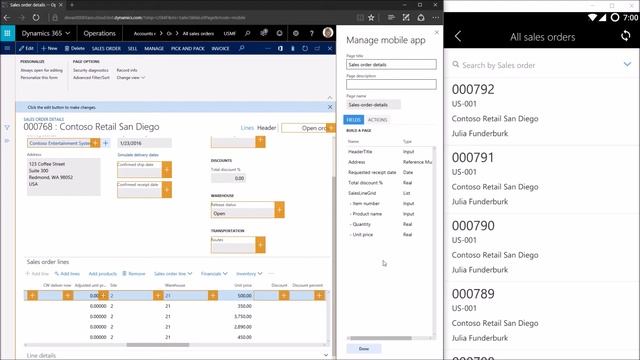This screenshot has height=360, width=640.
Task: Open the MANAGE ribbon tab
Action: point(154,49)
